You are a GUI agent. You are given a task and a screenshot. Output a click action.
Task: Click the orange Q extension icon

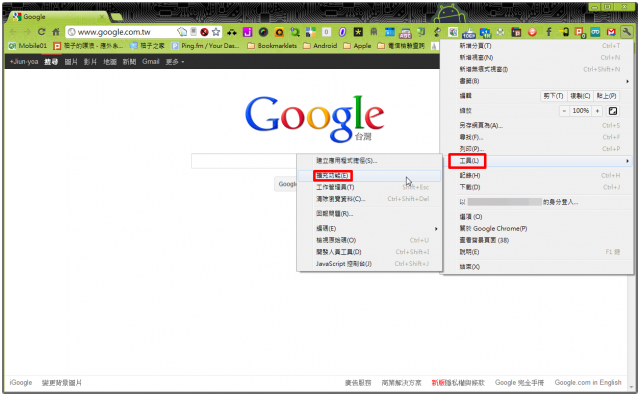coord(279,32)
